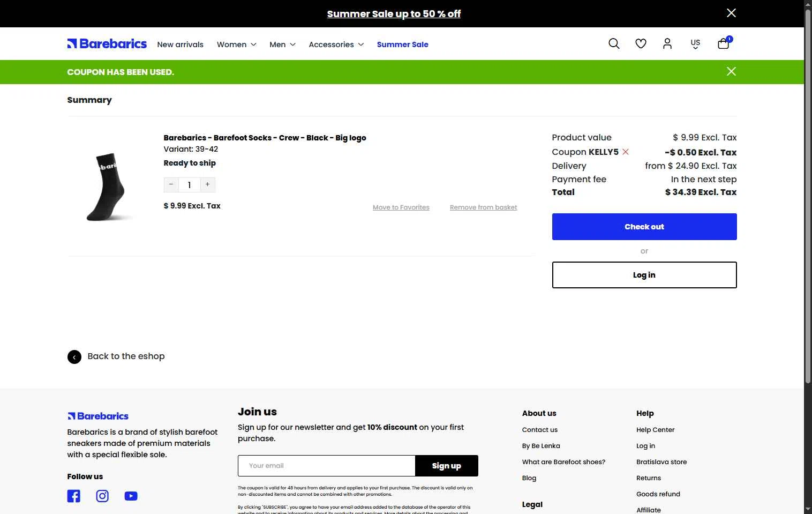Screen dimensions: 812x514
Task: Open Bratislava store footer link
Action: (661, 462)
